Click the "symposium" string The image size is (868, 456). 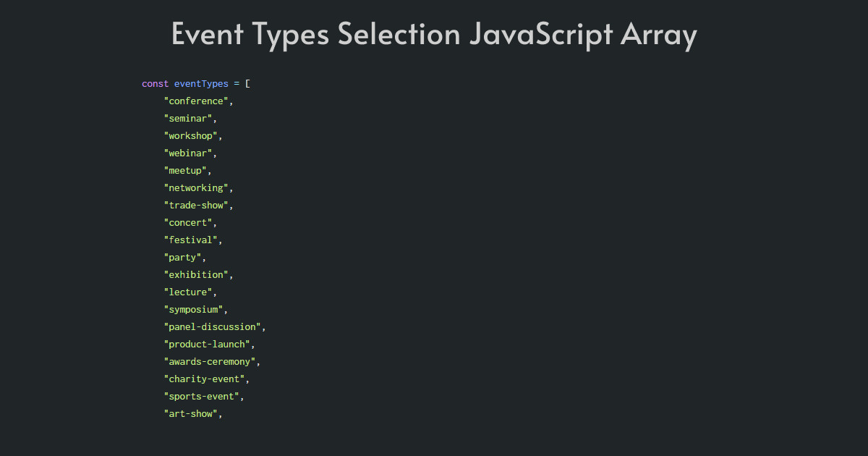193,310
